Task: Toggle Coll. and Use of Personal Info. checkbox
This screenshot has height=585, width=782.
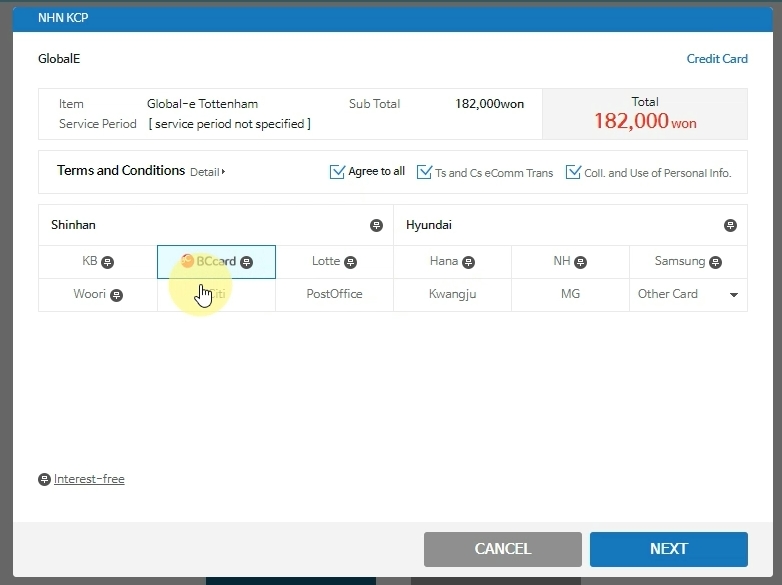Action: click(573, 172)
